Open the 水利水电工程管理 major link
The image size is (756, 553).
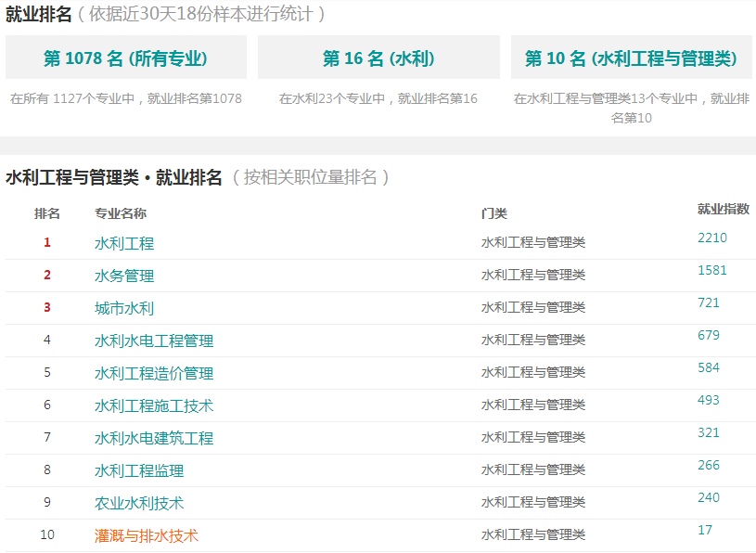tap(154, 341)
